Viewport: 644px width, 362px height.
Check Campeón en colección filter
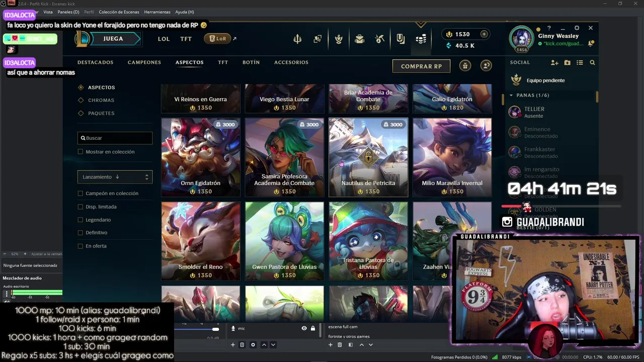point(80,194)
